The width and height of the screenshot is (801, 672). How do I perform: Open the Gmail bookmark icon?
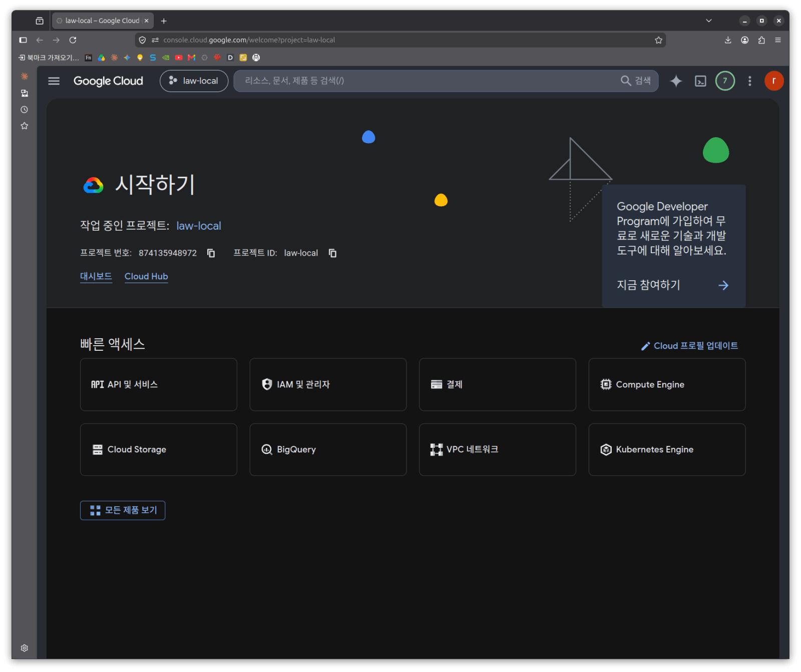[191, 58]
